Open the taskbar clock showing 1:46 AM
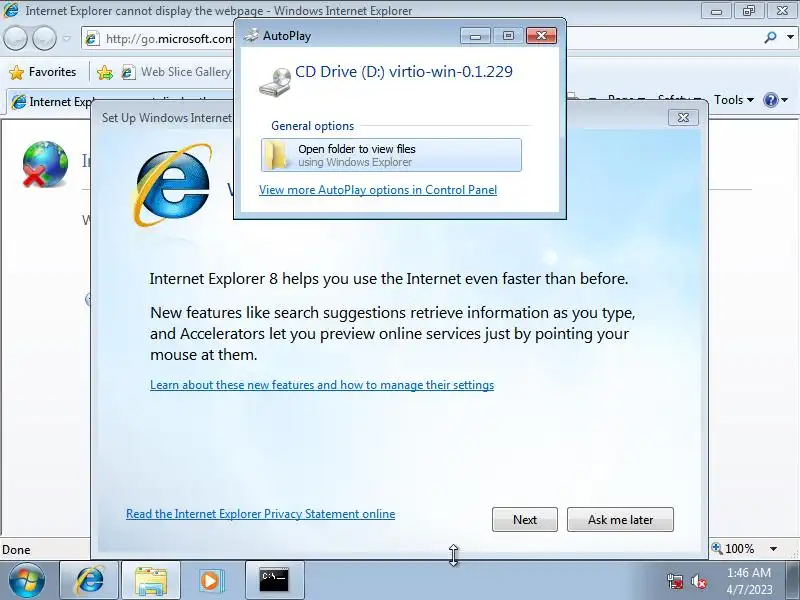The image size is (800, 600). (749, 581)
